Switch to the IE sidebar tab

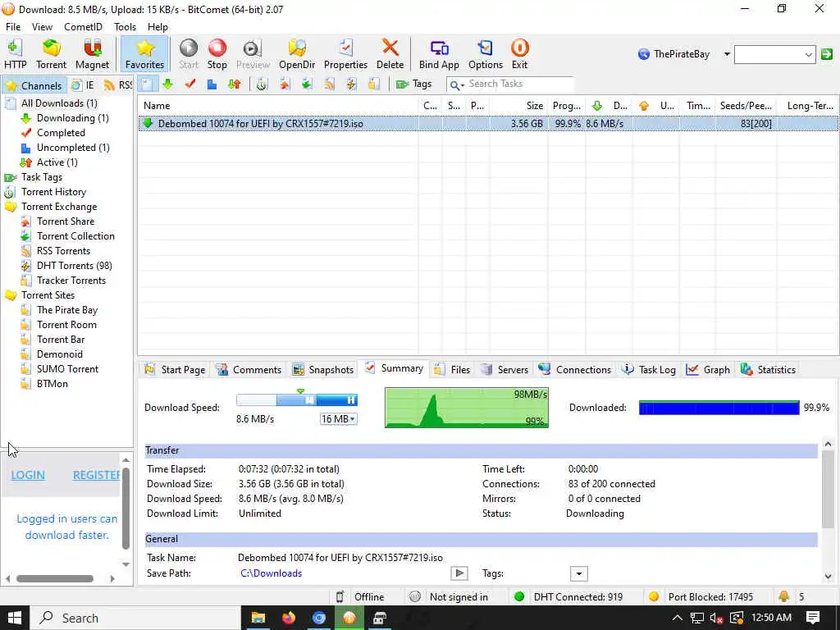click(84, 85)
